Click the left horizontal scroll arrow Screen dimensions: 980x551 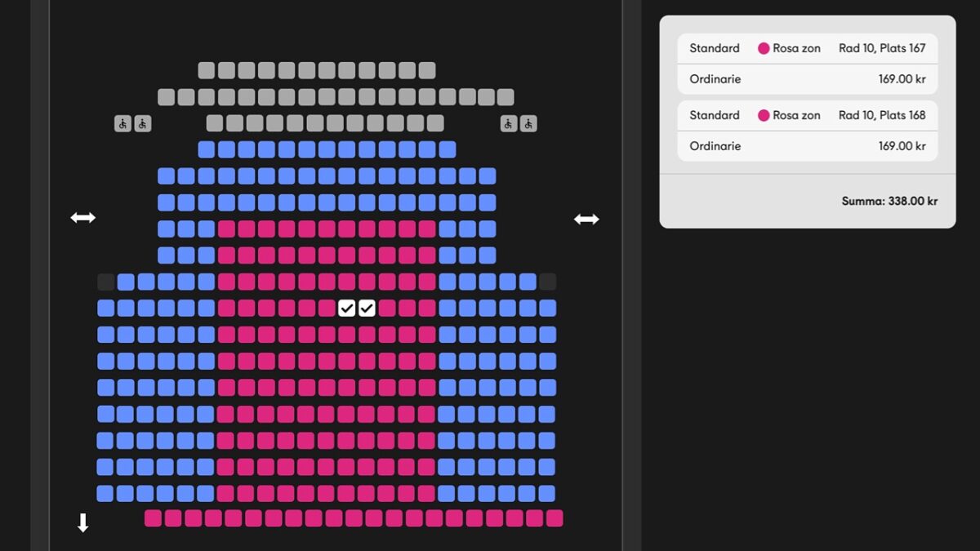[82, 217]
